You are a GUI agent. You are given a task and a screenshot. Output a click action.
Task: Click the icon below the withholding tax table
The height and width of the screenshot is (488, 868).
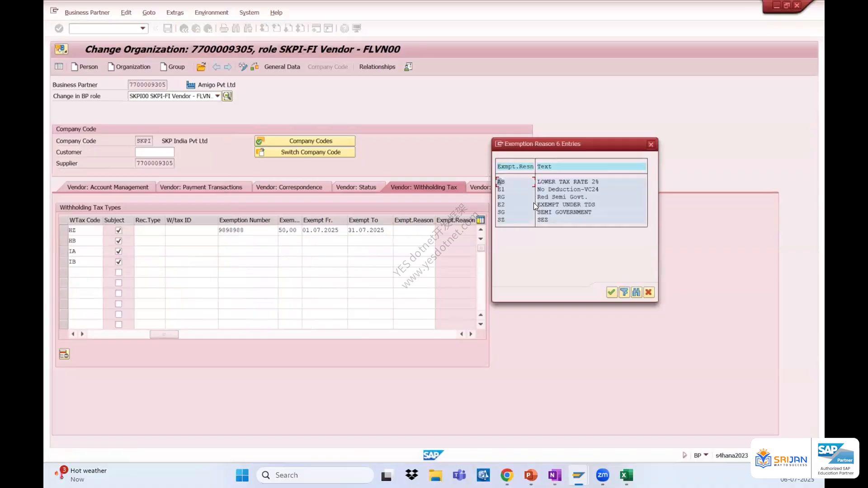point(64,354)
